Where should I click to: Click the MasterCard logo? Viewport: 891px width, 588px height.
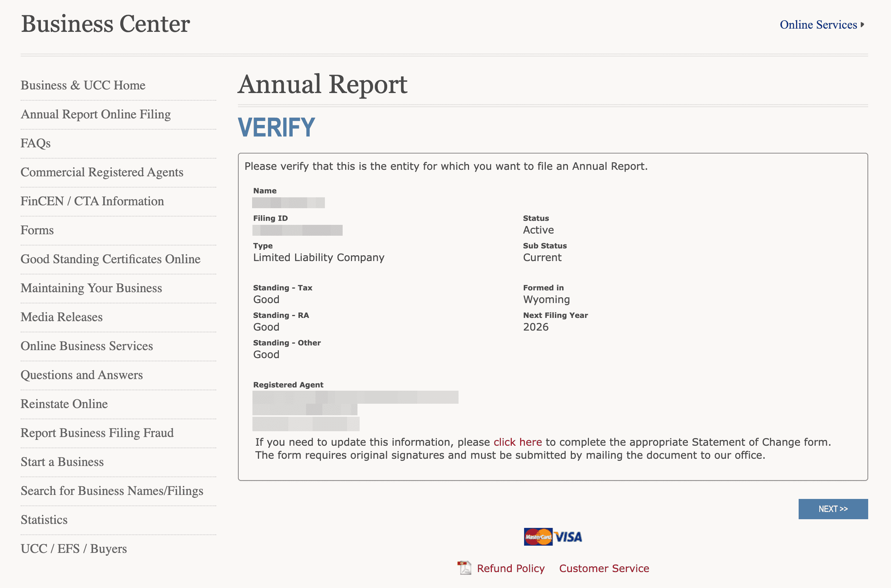[538, 537]
